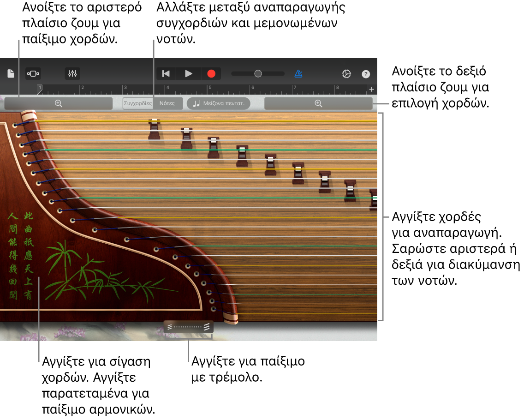This screenshot has width=524, height=420.
Task: Open Help via the question mark icon
Action: [365, 73]
